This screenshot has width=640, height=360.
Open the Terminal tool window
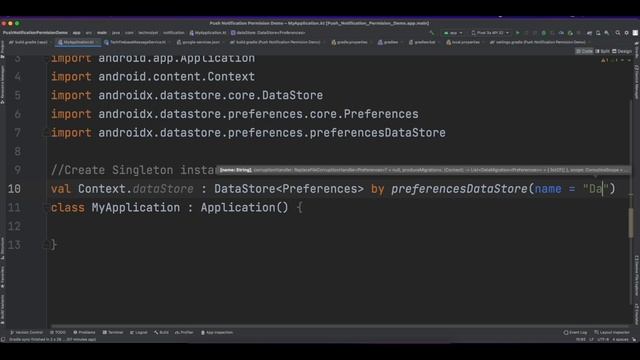pyautogui.click(x=113, y=332)
